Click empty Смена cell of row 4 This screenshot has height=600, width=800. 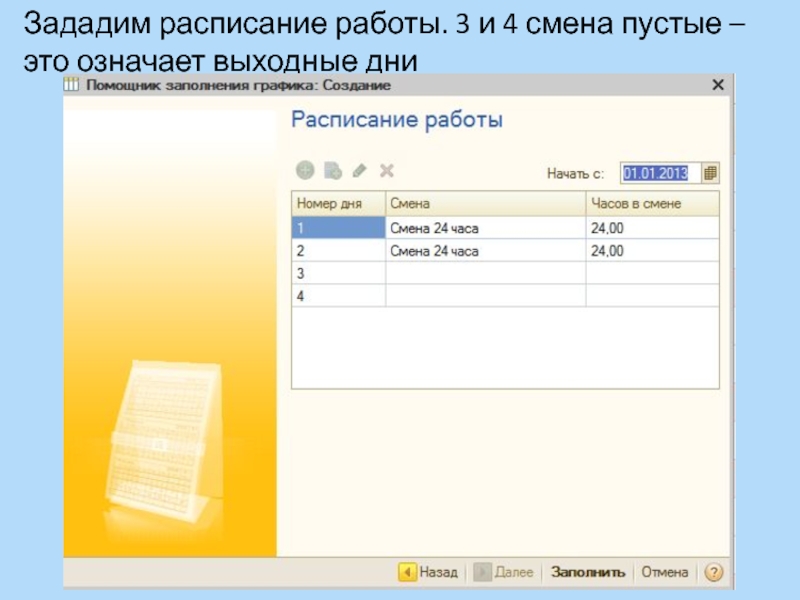[x=485, y=295]
